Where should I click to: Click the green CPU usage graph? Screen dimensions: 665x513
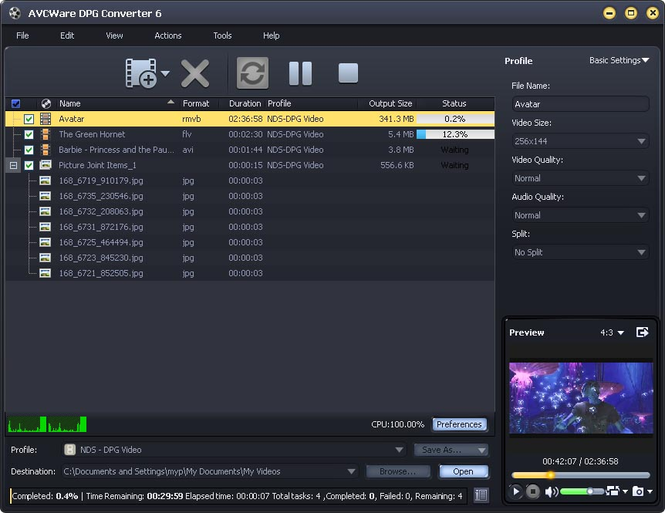tap(47, 424)
